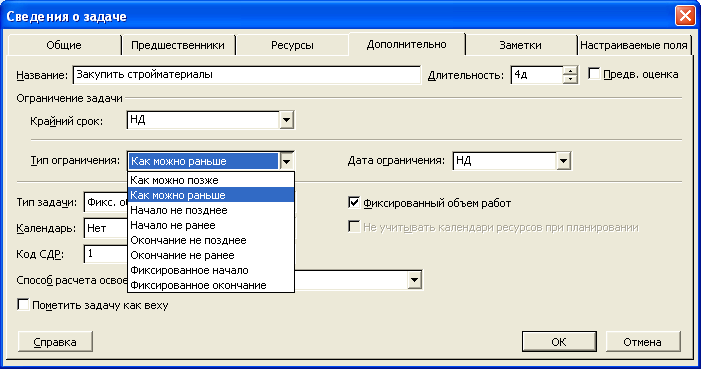
Task: Go to the Ресурсы tab
Action: (x=292, y=45)
